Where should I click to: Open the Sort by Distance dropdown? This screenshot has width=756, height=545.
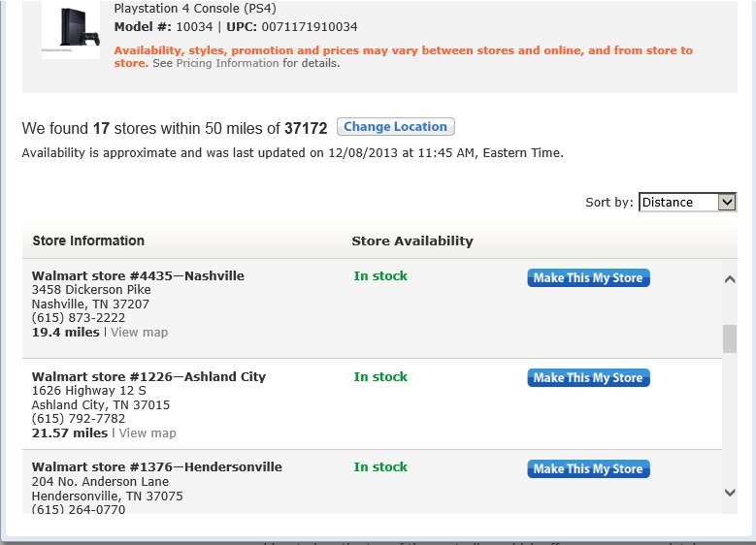(x=687, y=202)
